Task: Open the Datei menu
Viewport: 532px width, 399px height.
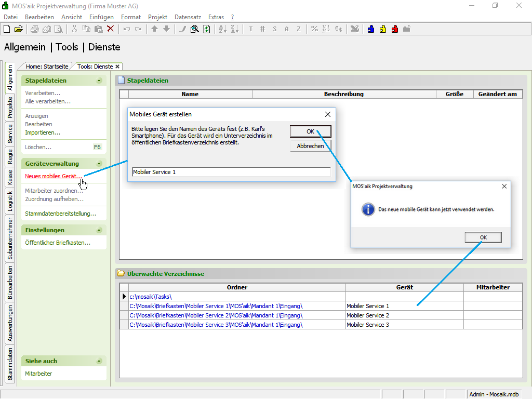Action: [10, 17]
